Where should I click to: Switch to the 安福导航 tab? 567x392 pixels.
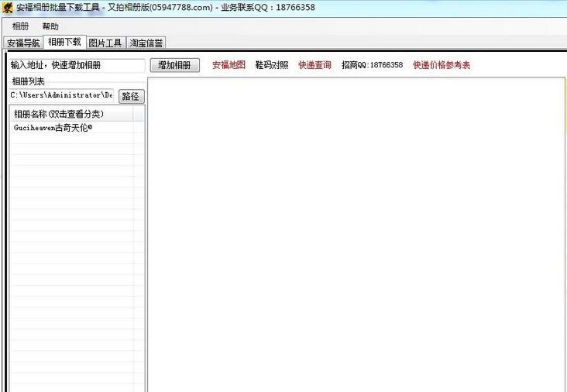coord(23,43)
